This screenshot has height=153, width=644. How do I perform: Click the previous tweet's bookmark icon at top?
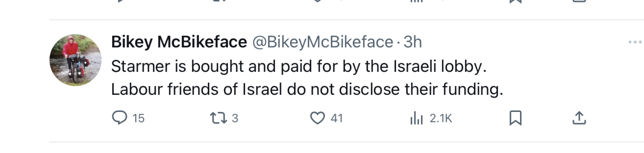click(515, 1)
